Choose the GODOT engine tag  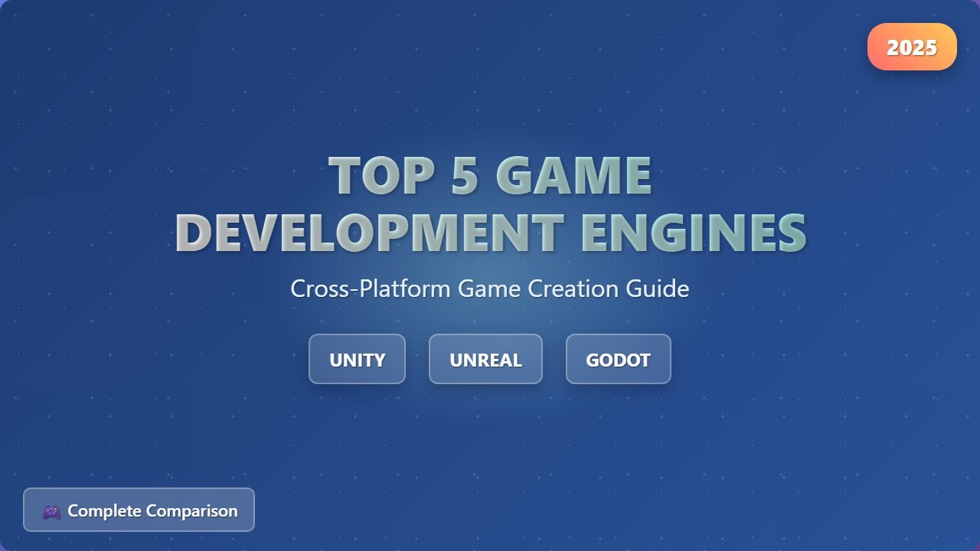coord(618,359)
